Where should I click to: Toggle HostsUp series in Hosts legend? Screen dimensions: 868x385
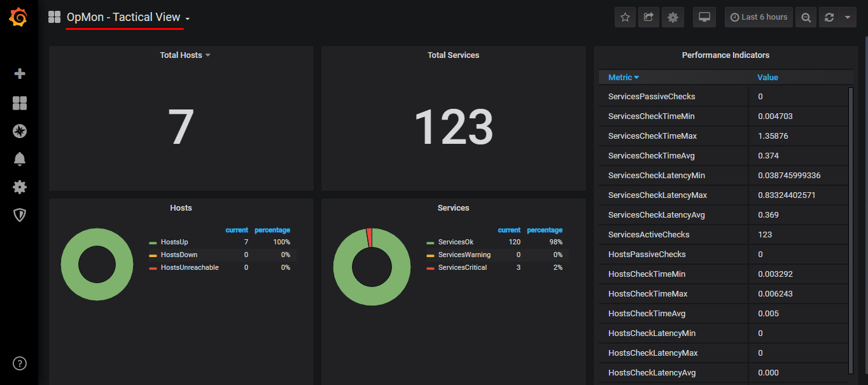click(174, 242)
